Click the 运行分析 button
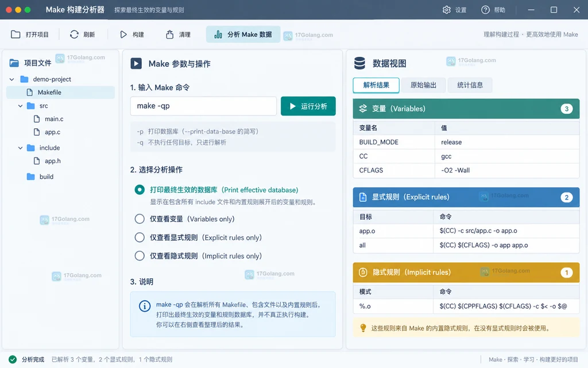 [x=308, y=106]
